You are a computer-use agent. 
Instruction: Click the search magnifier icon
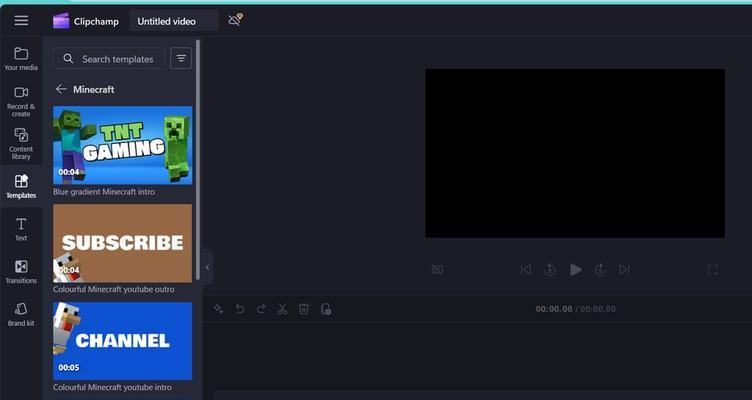click(x=69, y=59)
